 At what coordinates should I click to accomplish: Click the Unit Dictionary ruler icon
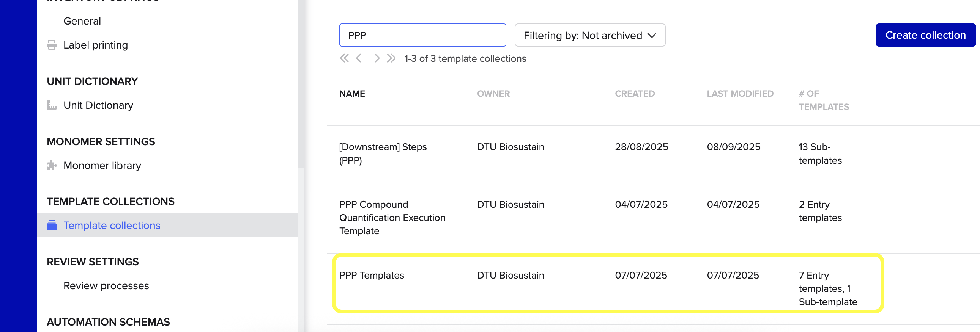click(x=52, y=105)
